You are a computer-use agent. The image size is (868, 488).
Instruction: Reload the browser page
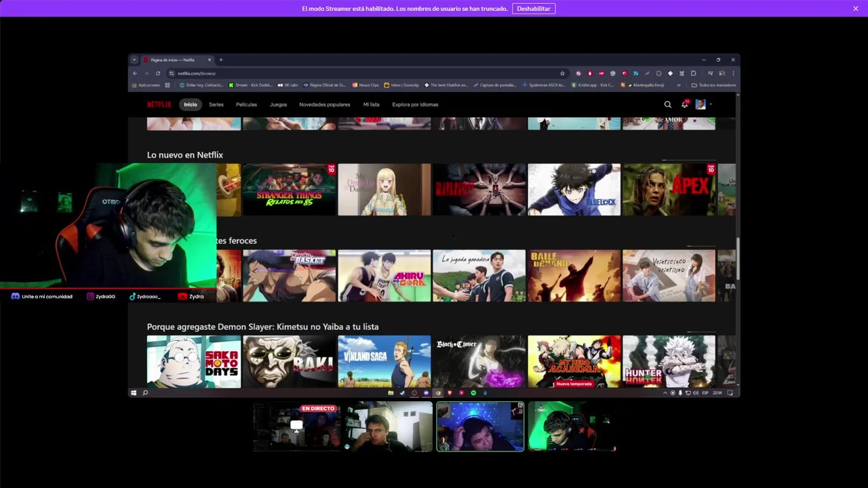tap(158, 73)
